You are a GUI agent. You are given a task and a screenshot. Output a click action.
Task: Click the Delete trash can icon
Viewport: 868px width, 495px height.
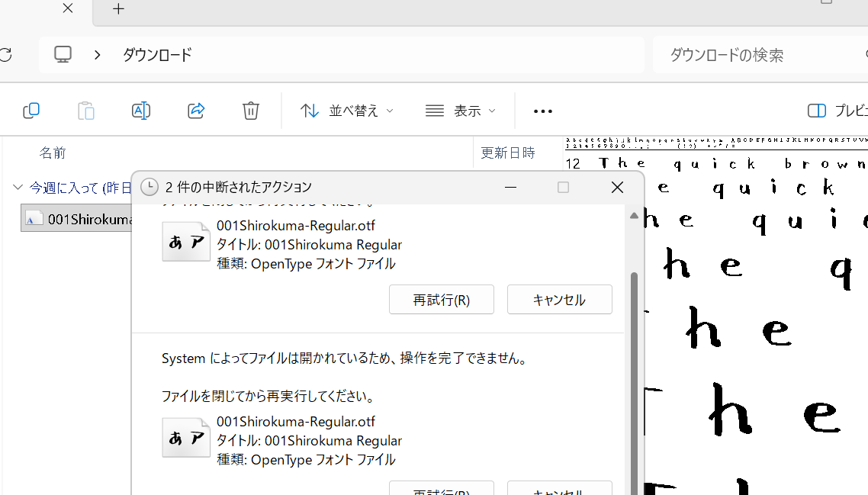[x=251, y=111]
